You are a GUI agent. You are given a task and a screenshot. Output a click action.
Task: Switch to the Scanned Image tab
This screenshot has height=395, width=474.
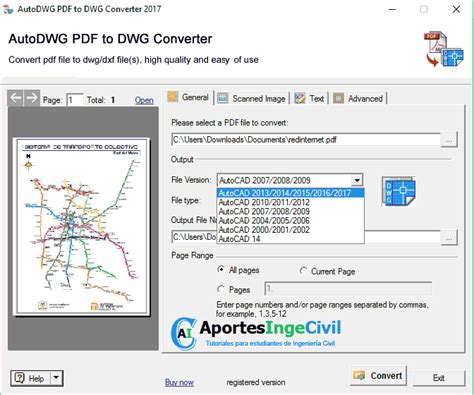tap(251, 99)
